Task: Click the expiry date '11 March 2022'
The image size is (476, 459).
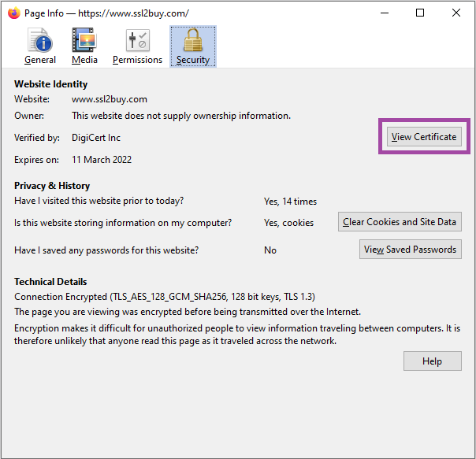Action: point(102,160)
